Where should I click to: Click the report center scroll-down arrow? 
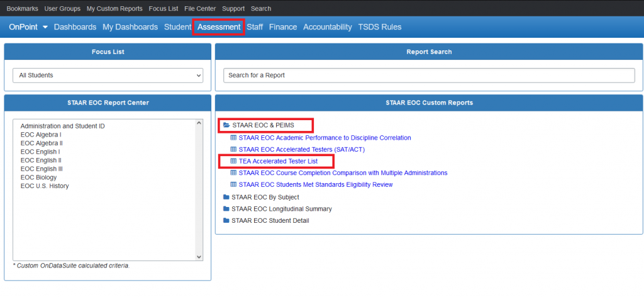coord(199,257)
